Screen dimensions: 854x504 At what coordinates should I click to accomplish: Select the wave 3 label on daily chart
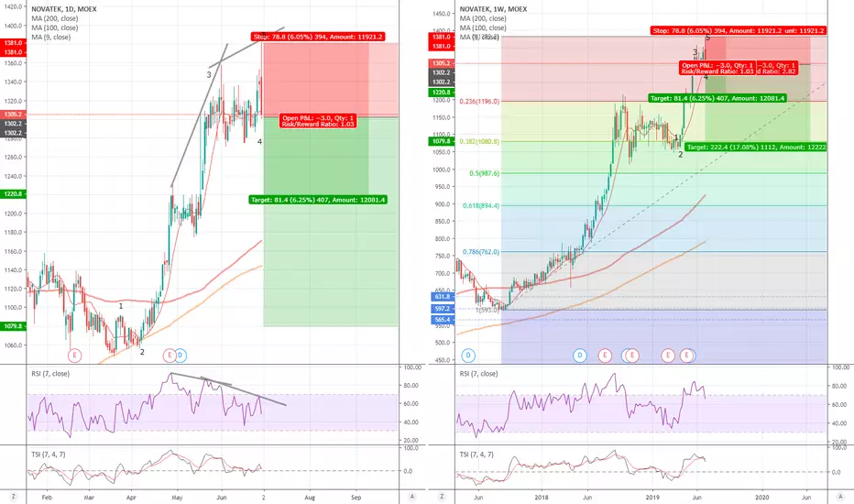209,74
